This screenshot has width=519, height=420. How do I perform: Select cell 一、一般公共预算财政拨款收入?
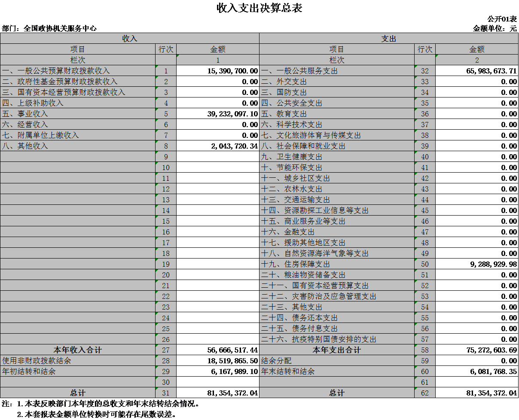78,71
